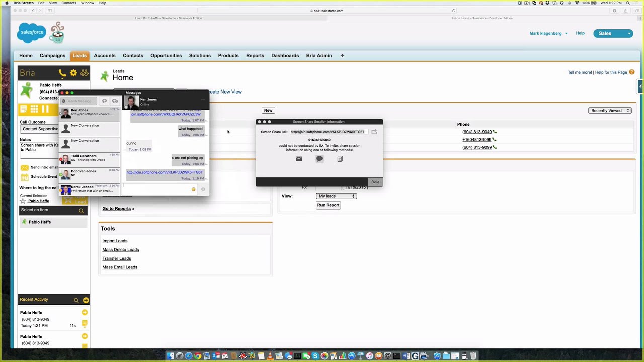Screen dimensions: 644x362
Task: Click the Go to Reports link
Action: point(118,209)
